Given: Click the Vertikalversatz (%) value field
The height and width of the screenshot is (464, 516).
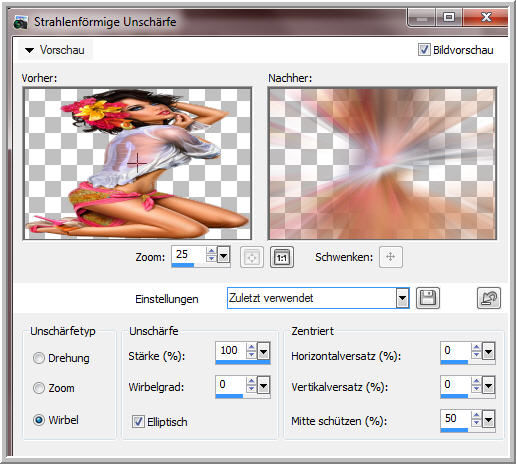Looking at the screenshot, I should pyautogui.click(x=456, y=385).
